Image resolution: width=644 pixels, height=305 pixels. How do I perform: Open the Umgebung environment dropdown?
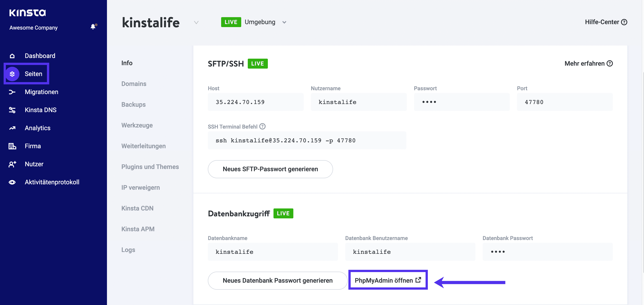[x=284, y=22]
